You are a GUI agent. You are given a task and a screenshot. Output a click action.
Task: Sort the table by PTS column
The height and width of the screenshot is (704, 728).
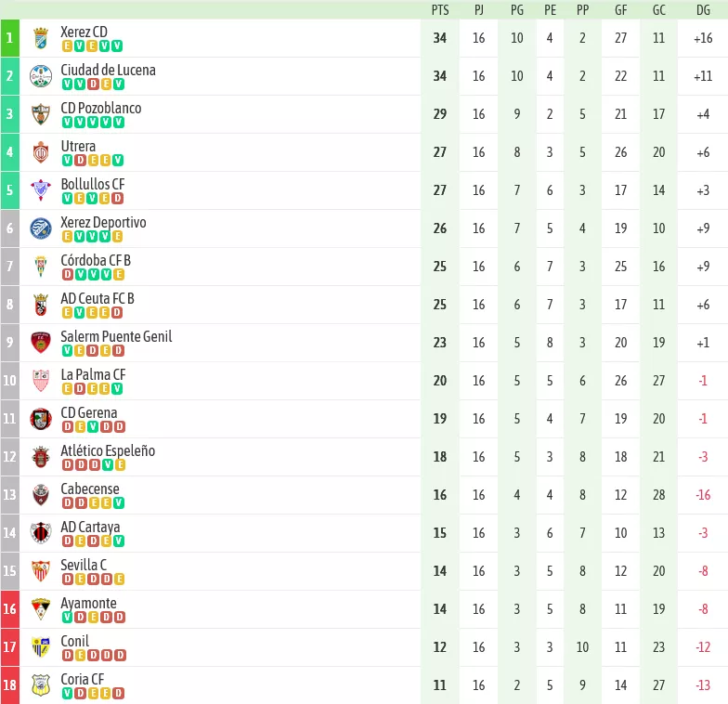(x=440, y=10)
